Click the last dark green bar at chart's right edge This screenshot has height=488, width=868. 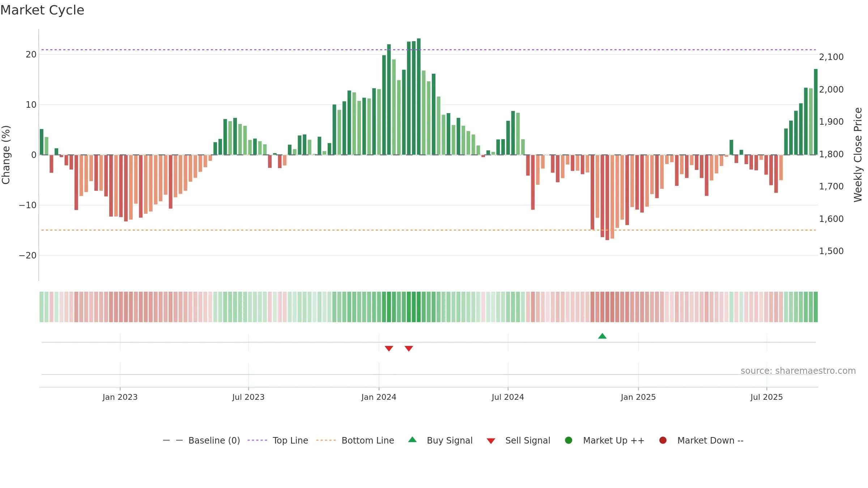coord(816,112)
